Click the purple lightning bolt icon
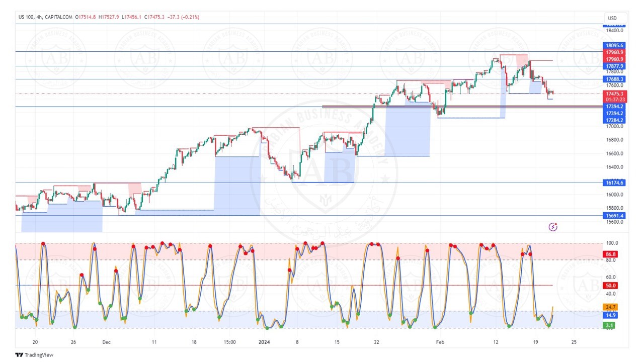This screenshot has height=362, width=644. coord(553,227)
